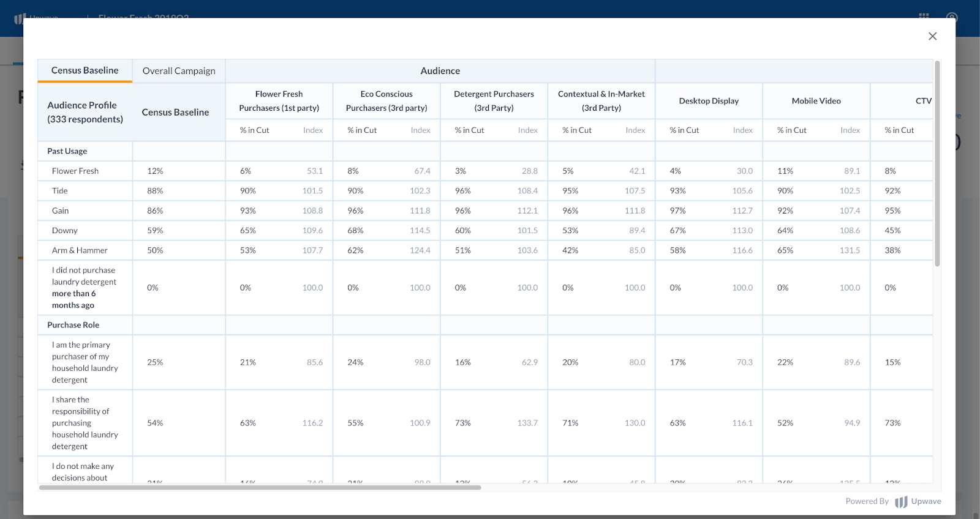Select the Tide row label
980x519 pixels.
[60, 191]
